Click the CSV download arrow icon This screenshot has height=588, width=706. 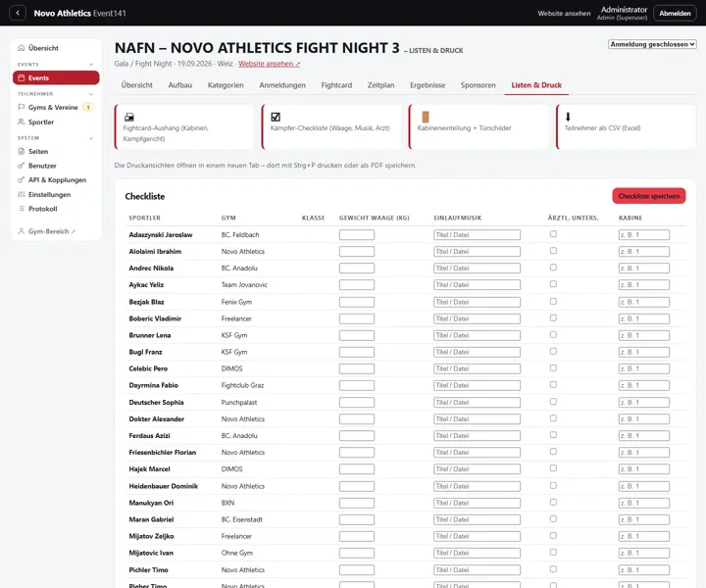click(568, 117)
